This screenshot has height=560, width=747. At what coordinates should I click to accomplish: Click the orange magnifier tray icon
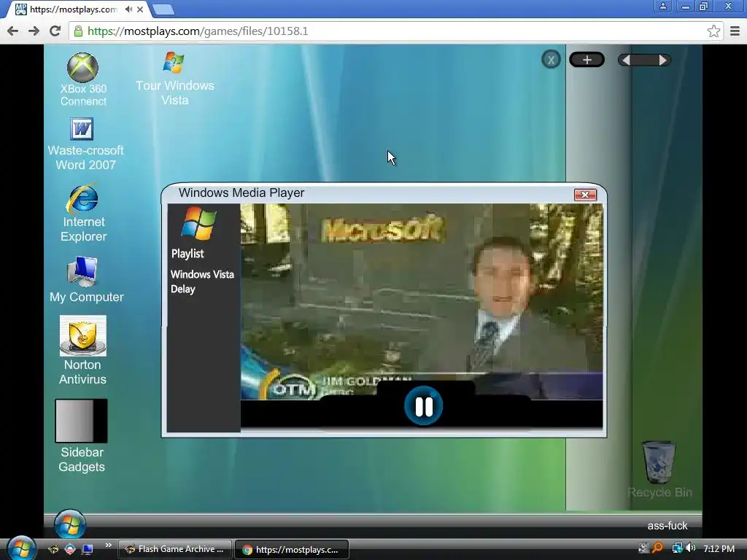658,548
